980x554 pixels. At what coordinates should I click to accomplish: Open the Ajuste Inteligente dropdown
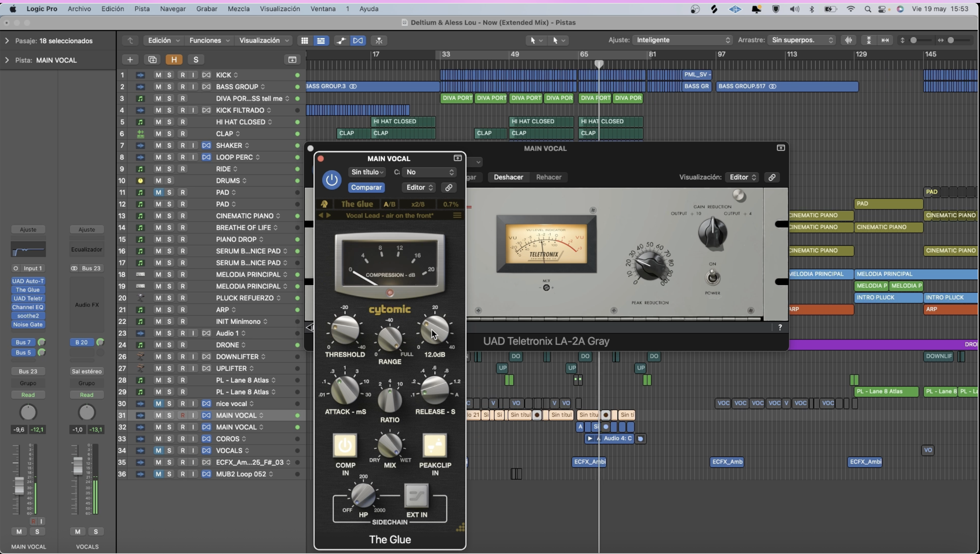pyautogui.click(x=682, y=40)
